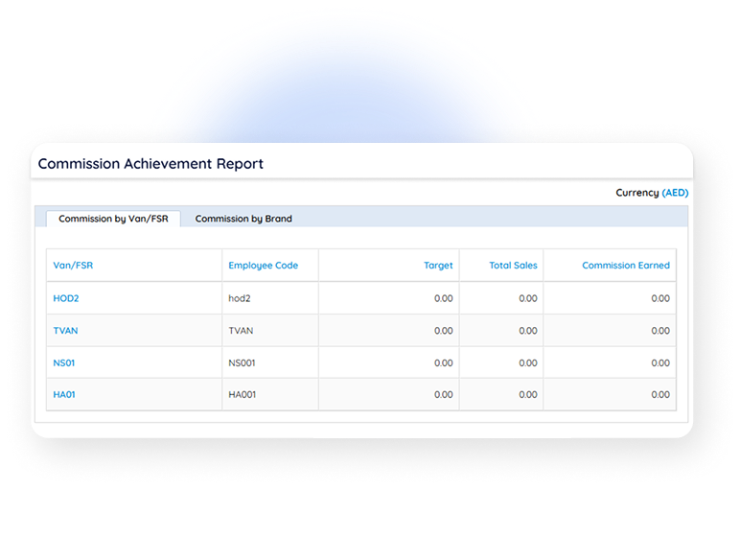The image size is (740, 560).
Task: Click the AED currency link
Action: click(x=675, y=193)
